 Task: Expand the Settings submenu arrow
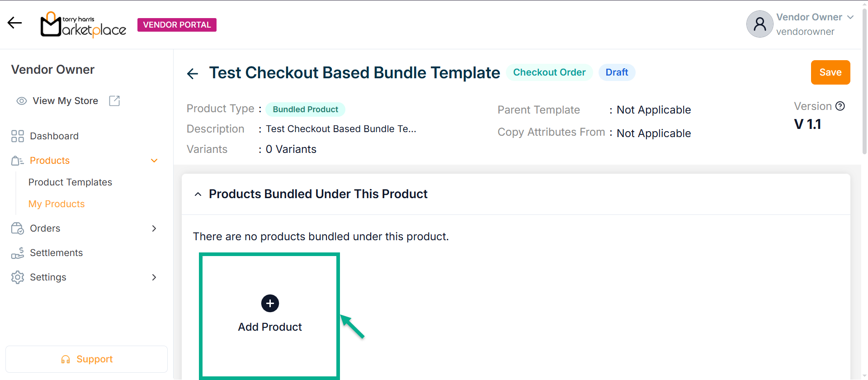click(154, 277)
